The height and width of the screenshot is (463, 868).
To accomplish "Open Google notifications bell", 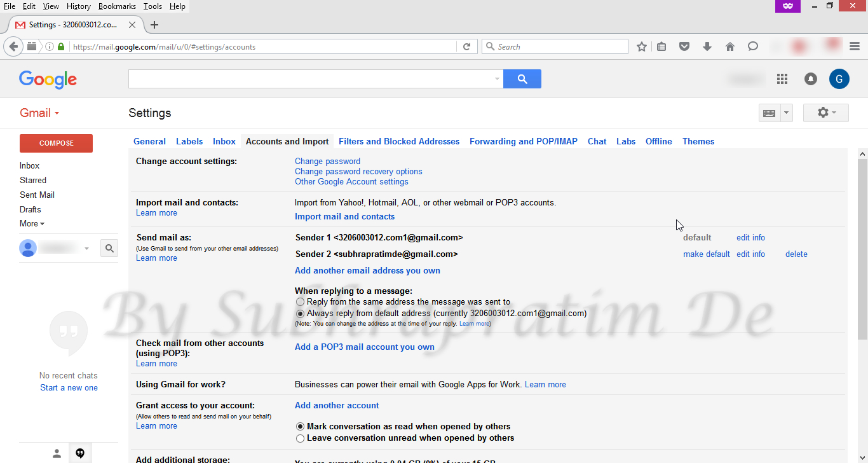I will pos(811,79).
